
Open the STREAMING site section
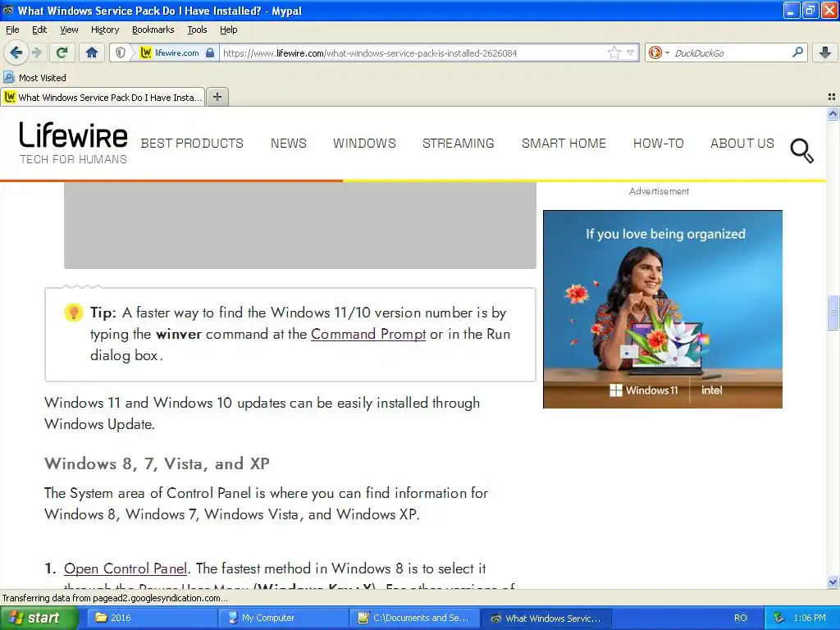click(x=458, y=144)
